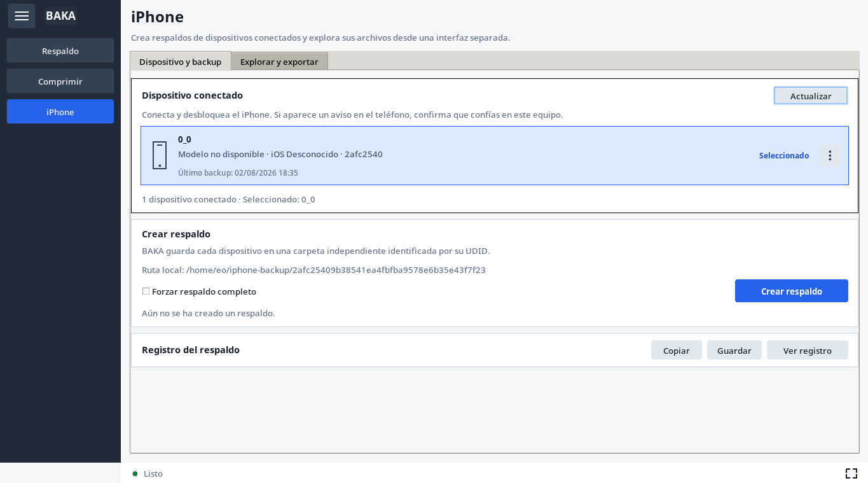Click the Seleccionado label on the device
The image size is (868, 483).
tap(784, 155)
